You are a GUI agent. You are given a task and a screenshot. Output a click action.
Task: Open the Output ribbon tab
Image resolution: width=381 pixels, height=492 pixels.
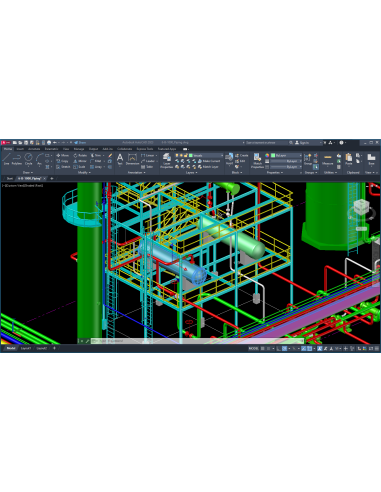tap(93, 149)
